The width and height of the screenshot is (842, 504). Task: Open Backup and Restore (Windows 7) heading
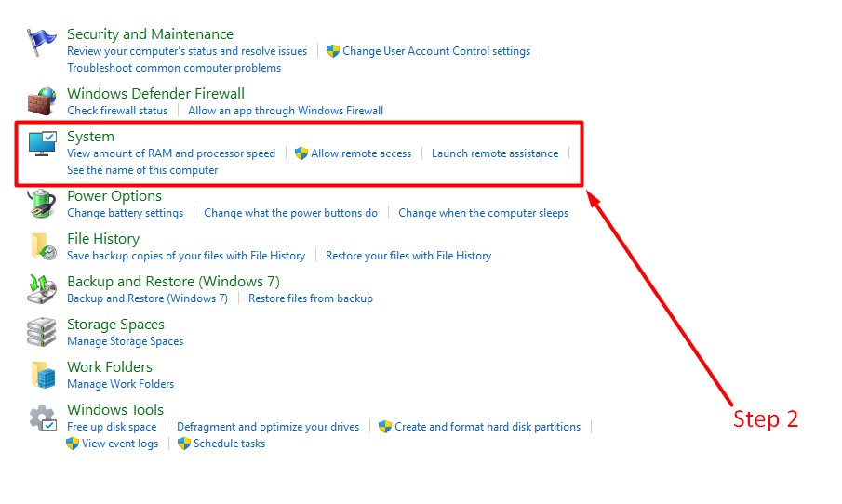tap(173, 282)
